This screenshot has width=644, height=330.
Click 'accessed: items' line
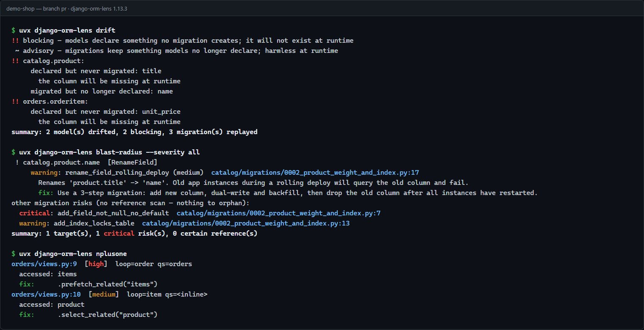pyautogui.click(x=48, y=274)
